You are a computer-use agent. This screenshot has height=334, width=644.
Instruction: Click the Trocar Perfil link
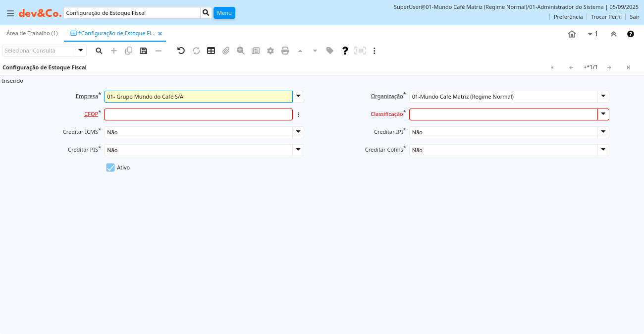[606, 17]
